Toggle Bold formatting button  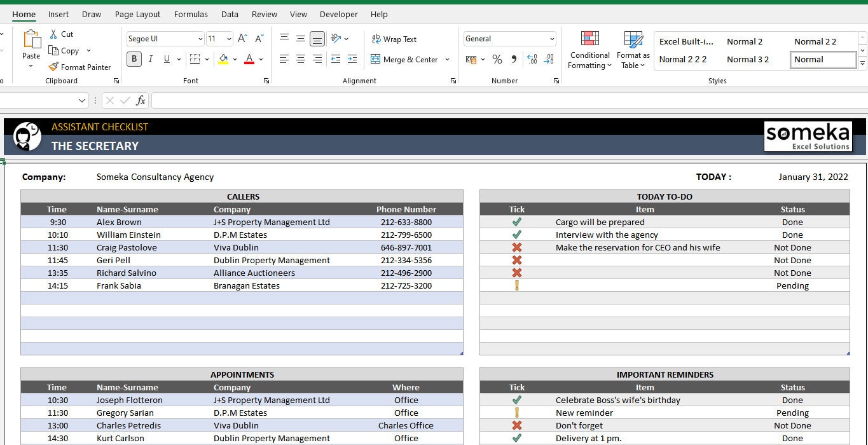click(134, 59)
